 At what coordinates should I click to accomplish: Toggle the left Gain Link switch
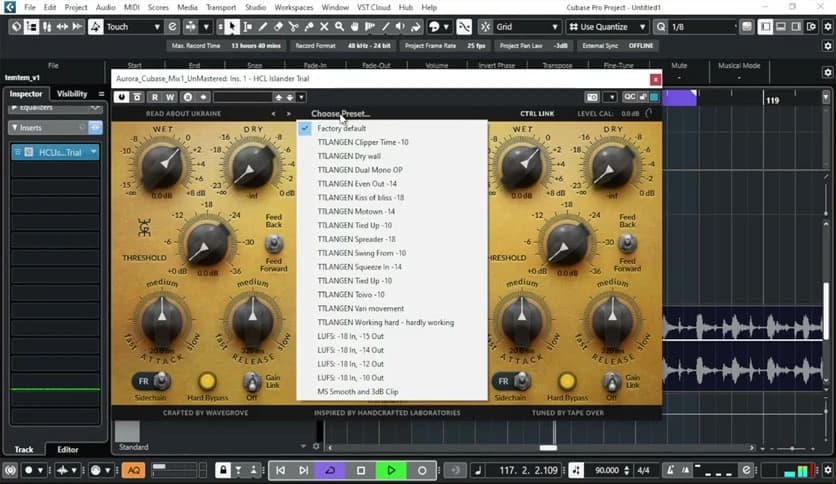point(252,381)
